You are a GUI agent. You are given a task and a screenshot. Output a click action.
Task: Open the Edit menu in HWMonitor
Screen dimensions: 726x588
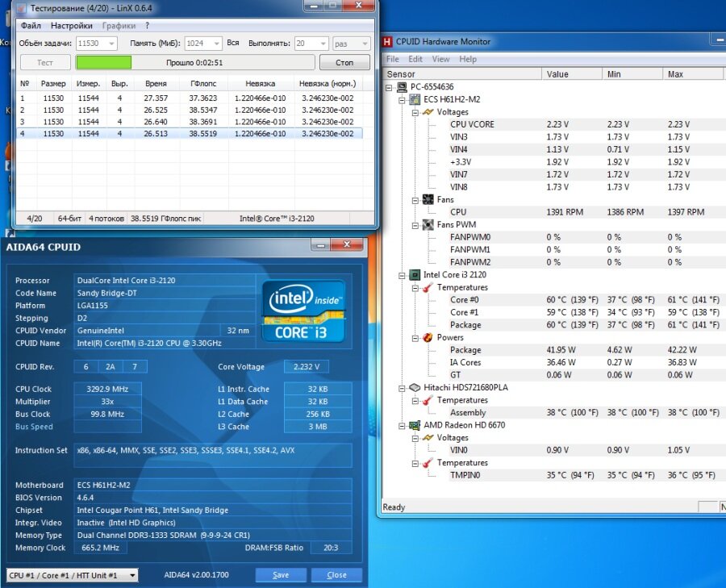(415, 59)
